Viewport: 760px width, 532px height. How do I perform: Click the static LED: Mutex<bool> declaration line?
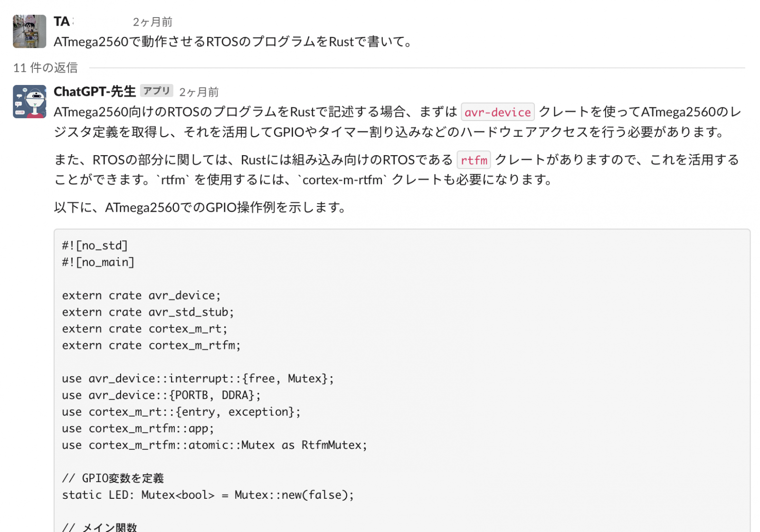(208, 495)
